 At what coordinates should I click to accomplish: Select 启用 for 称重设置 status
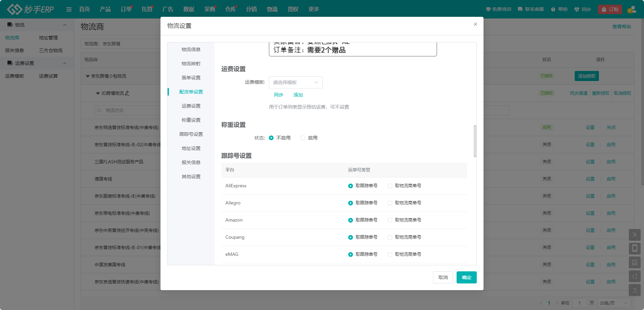pos(303,138)
